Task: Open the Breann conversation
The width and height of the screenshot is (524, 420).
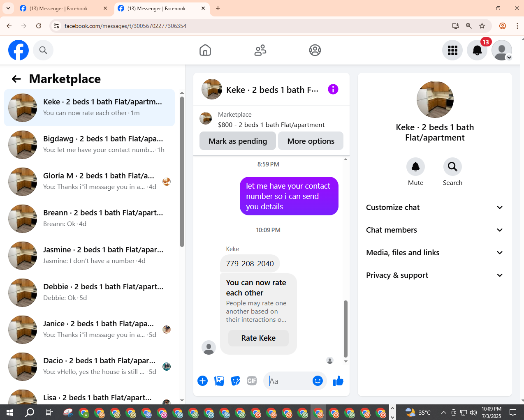Action: (89, 219)
